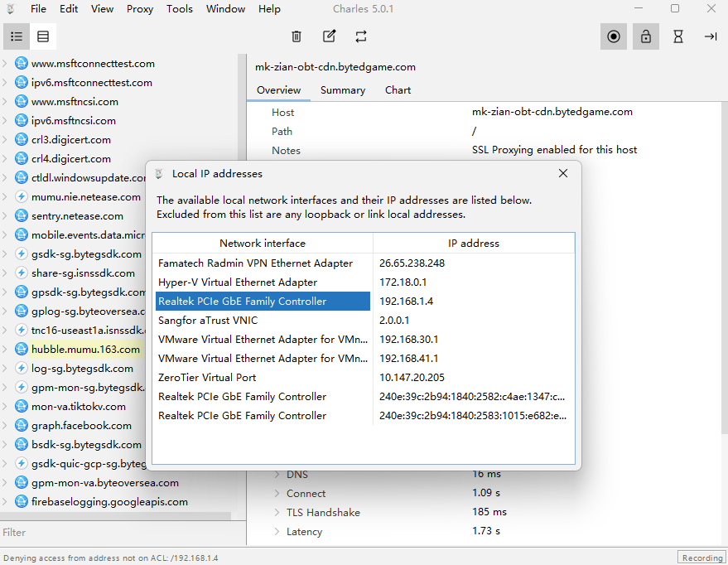728x565 pixels.
Task: Open the Proxy menu
Action: [140, 9]
